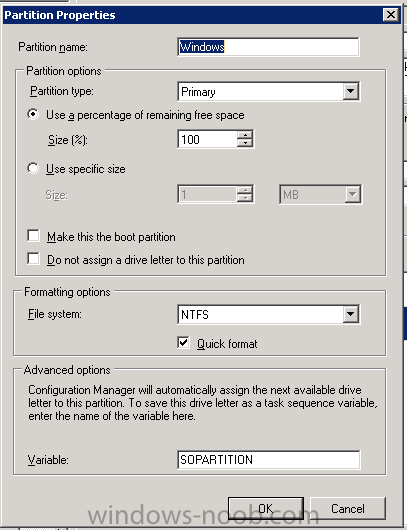Click the Primary partition type combo box
Viewport: 407px width, 530px height.
(269, 91)
